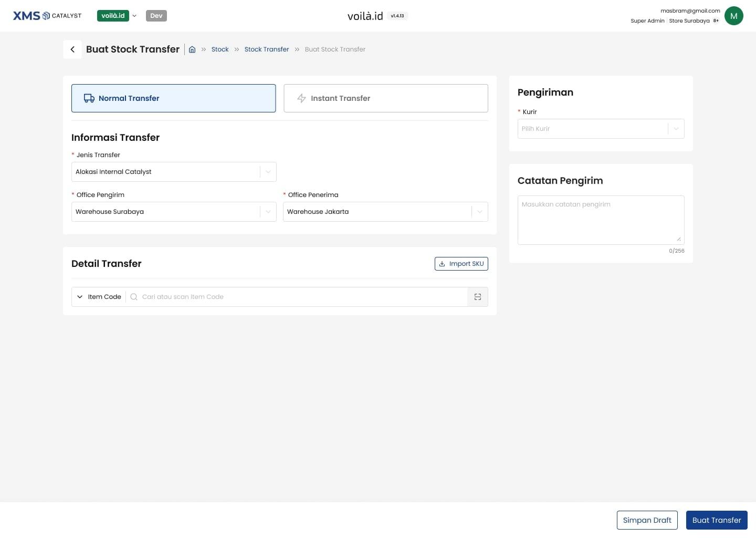Click the Simpan Draft button
Screen dimensions: 756x538
coord(647,520)
